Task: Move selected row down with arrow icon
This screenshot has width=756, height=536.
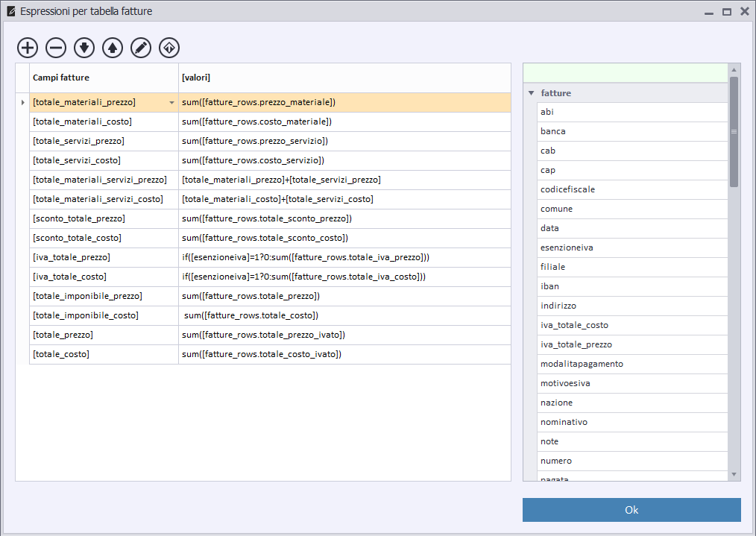Action: 84,48
